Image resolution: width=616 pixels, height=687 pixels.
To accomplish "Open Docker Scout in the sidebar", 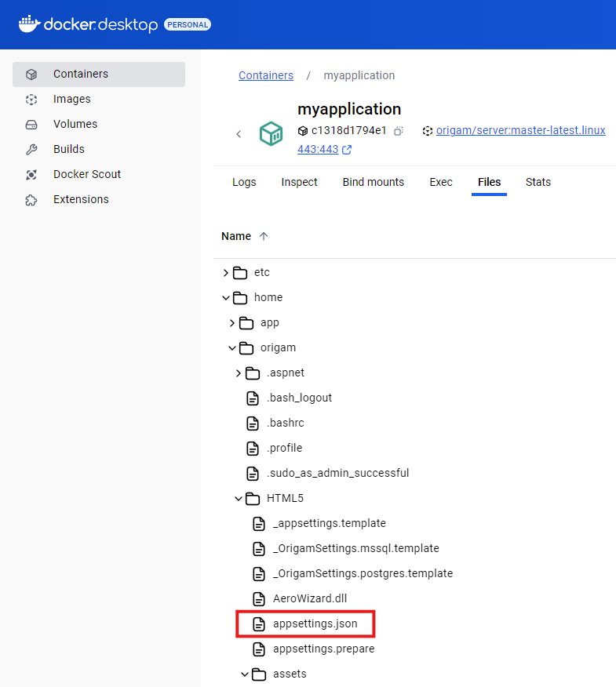I will point(99,174).
